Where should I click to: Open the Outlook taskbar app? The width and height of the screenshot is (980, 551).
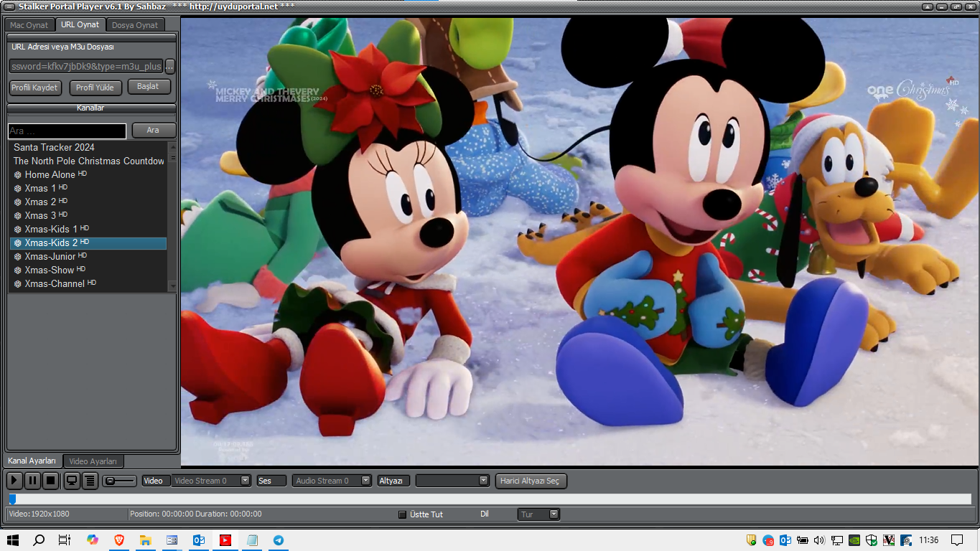(198, 540)
